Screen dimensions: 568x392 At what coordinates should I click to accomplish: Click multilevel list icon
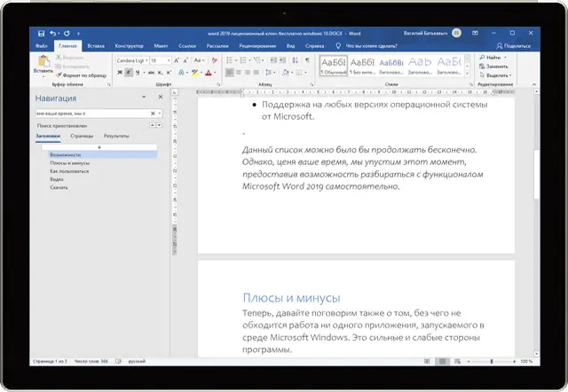click(x=256, y=60)
